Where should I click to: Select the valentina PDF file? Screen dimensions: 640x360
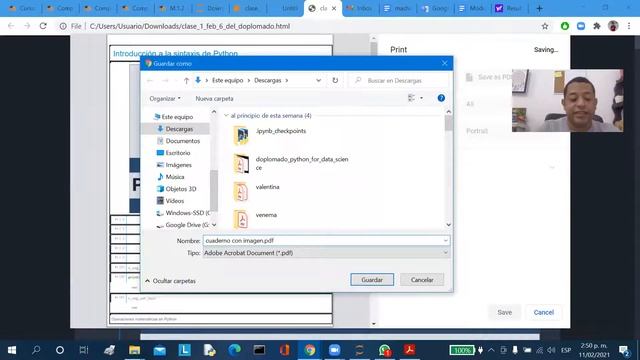click(256, 191)
